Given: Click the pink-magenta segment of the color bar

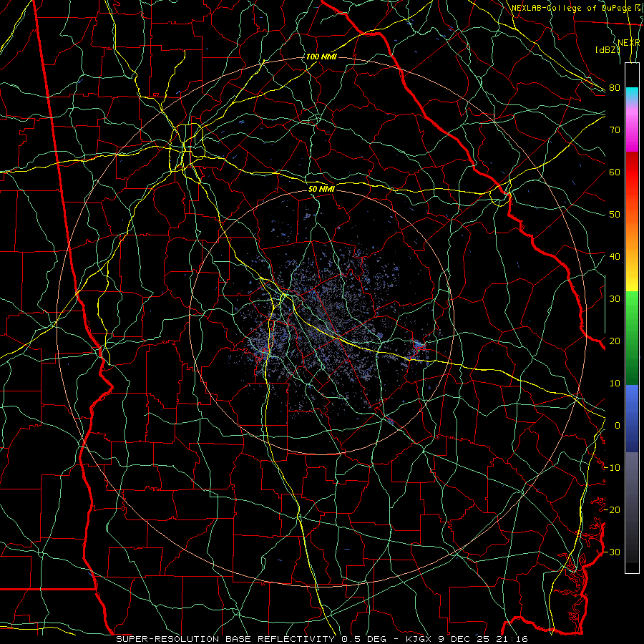Looking at the screenshot, I should tap(632, 127).
